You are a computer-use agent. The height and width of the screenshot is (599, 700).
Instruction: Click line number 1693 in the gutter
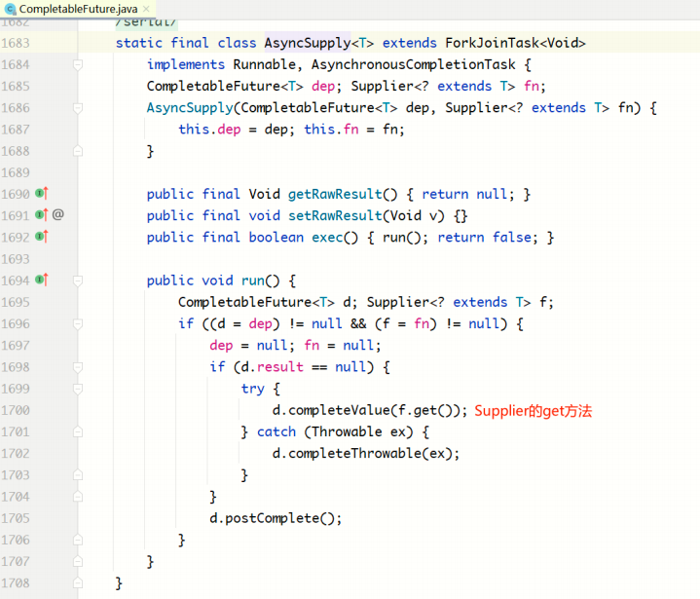pyautogui.click(x=16, y=259)
